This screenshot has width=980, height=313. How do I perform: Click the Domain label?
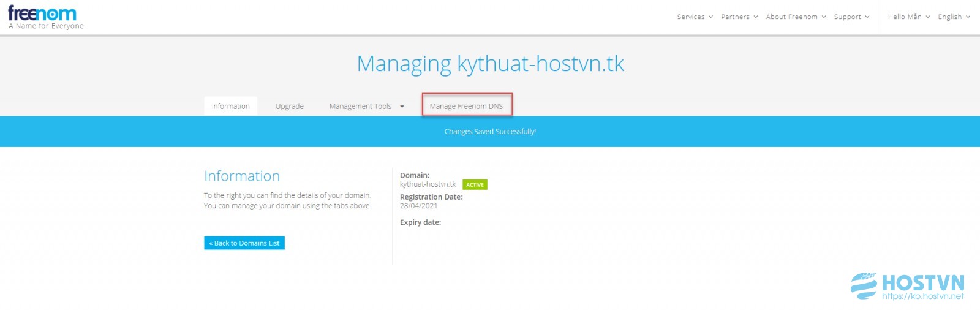[415, 175]
